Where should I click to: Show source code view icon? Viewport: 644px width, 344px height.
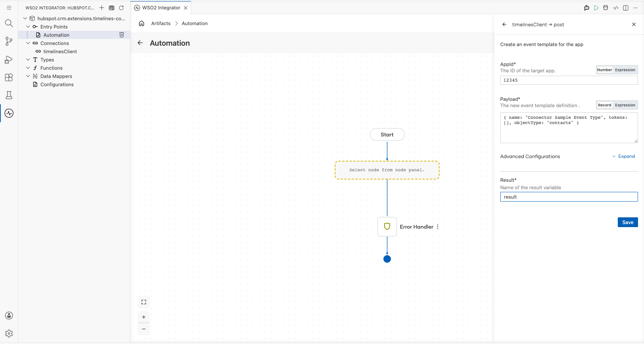click(616, 7)
